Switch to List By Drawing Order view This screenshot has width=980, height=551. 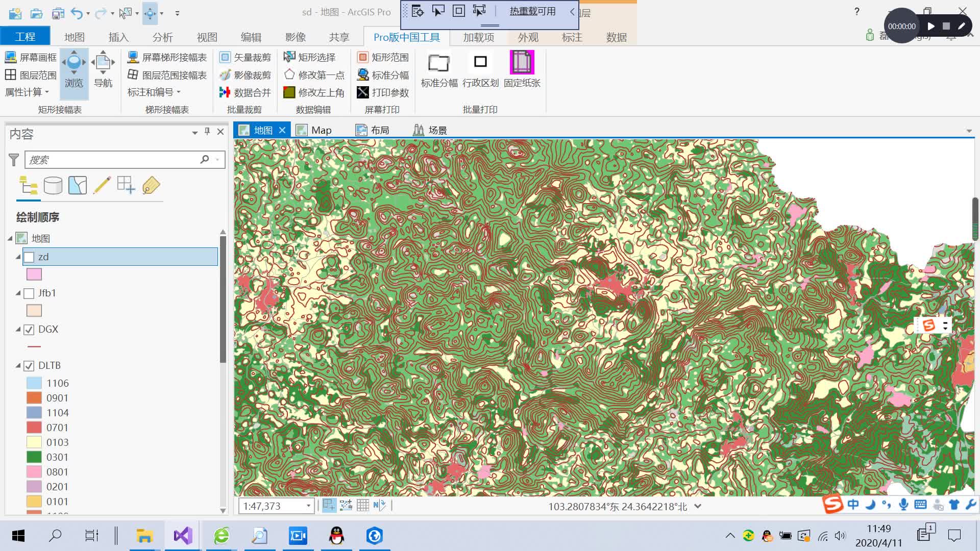coord(28,186)
